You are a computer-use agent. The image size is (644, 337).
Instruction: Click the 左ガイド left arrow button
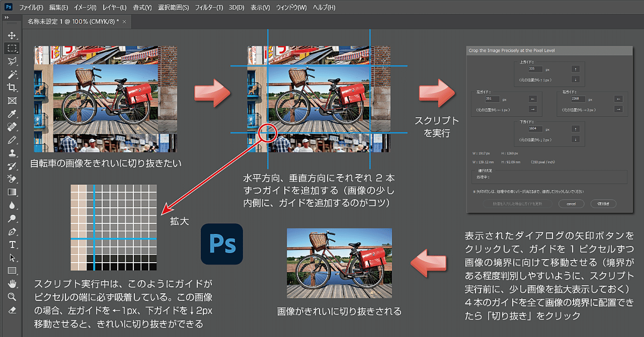tap(533, 99)
